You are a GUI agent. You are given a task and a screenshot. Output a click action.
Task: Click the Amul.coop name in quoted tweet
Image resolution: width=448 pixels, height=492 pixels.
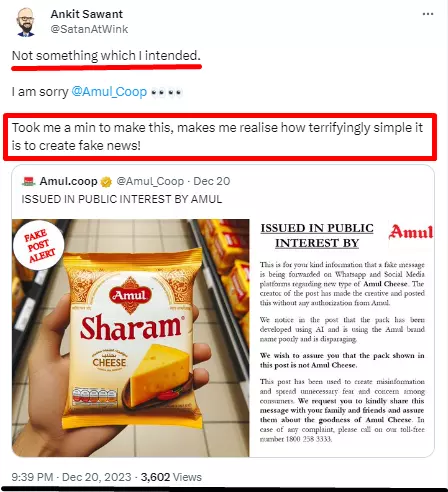tap(68, 181)
